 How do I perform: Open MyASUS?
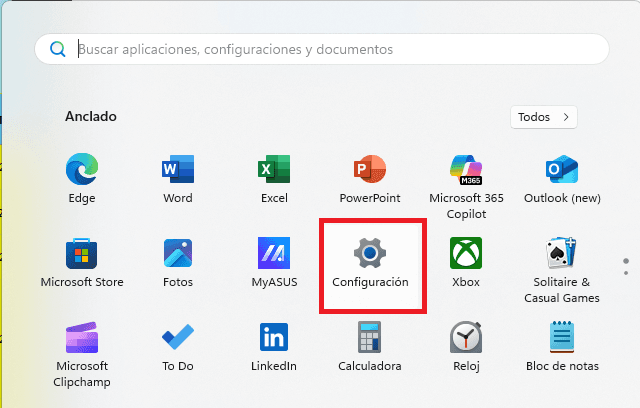pyautogui.click(x=274, y=262)
